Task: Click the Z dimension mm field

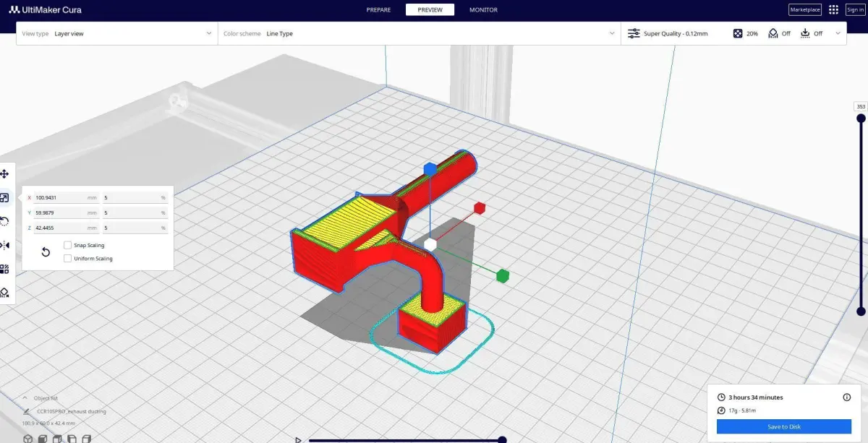Action: (x=66, y=228)
